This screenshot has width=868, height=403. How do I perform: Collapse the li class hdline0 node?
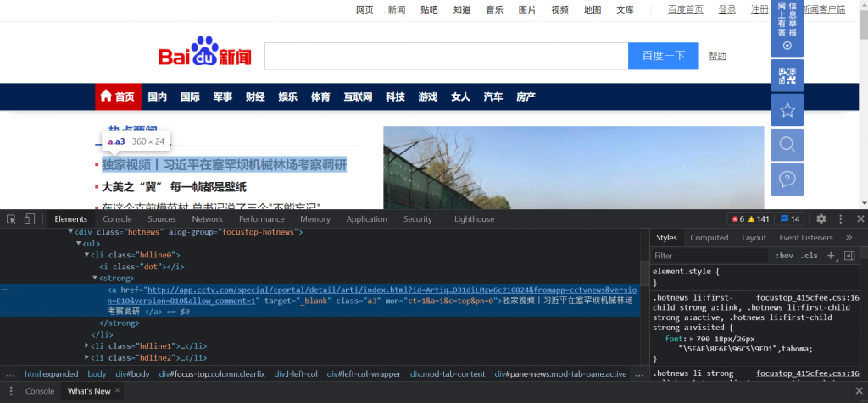(87, 255)
